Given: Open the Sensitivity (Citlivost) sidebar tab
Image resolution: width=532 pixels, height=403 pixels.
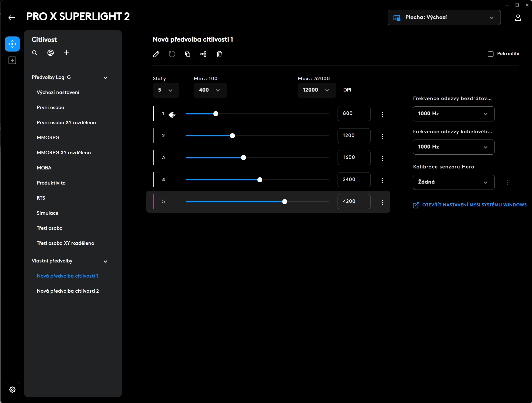Looking at the screenshot, I should (x=12, y=44).
